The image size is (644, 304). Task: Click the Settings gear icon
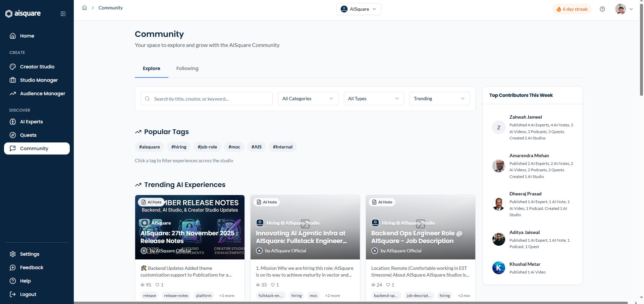point(13,254)
